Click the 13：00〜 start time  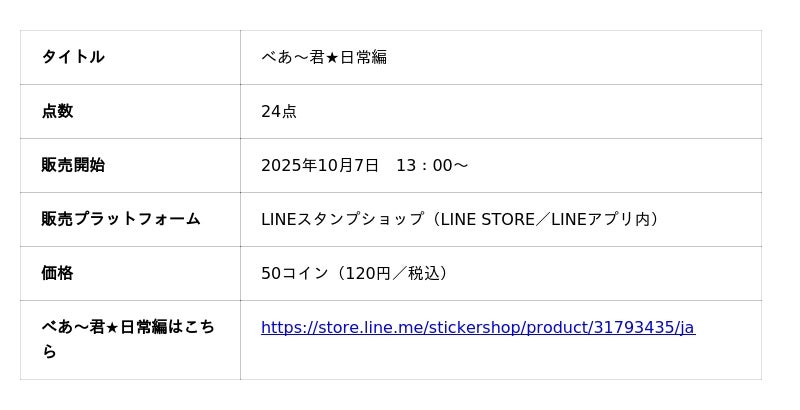(432, 165)
